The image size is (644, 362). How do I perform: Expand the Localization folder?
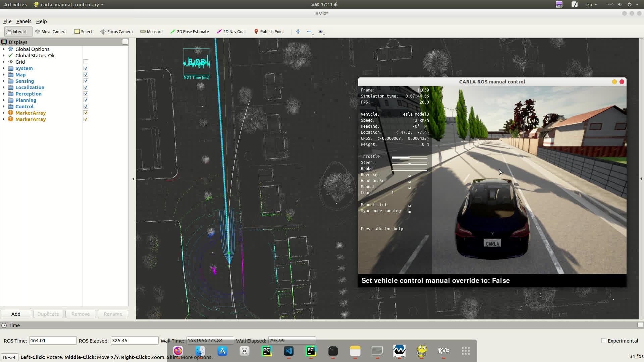pyautogui.click(x=4, y=87)
